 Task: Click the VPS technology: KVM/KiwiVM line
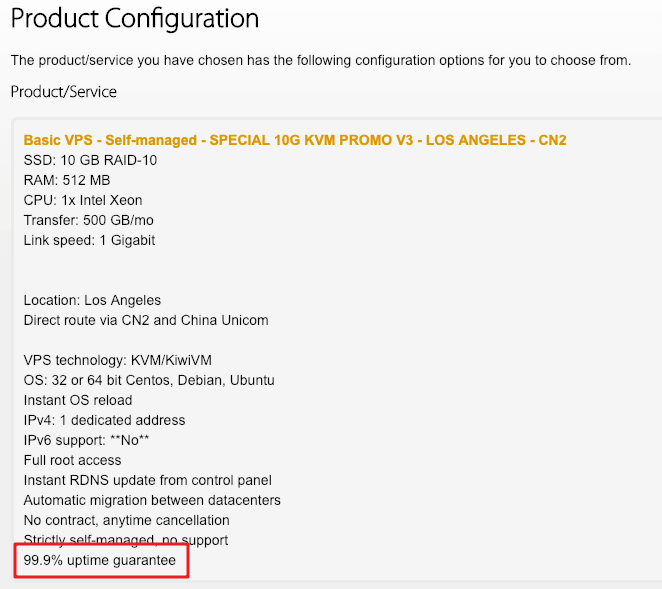point(118,360)
